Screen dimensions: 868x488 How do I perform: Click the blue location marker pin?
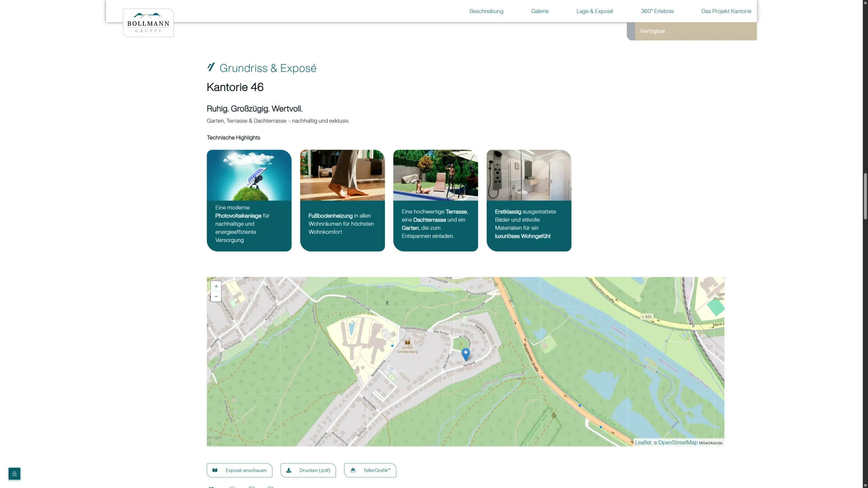(x=466, y=353)
